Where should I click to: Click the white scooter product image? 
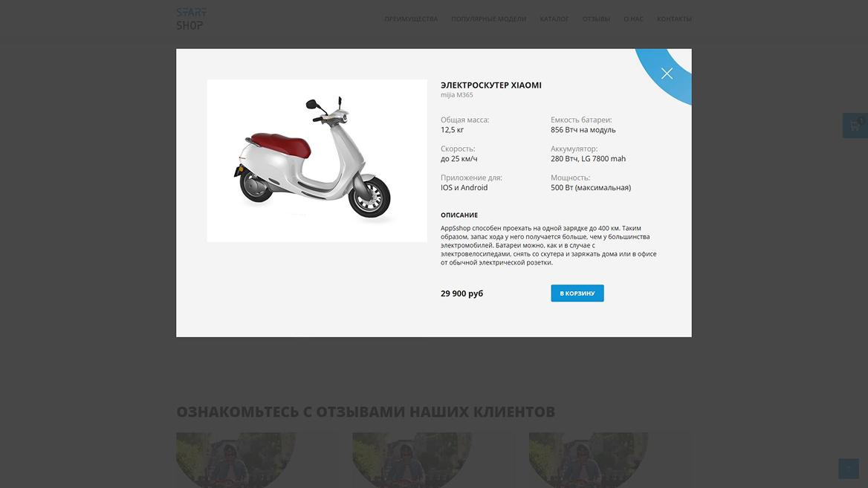tap(317, 160)
